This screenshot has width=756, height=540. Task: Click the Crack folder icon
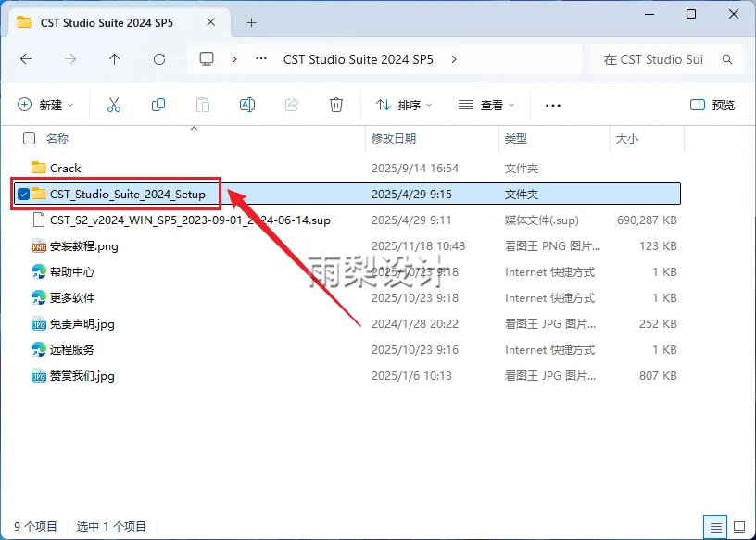pos(39,168)
